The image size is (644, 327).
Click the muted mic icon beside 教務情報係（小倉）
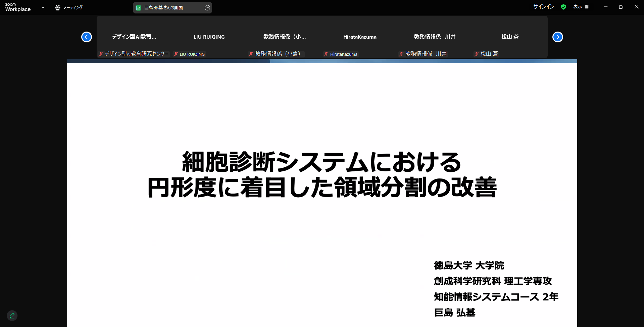point(250,54)
